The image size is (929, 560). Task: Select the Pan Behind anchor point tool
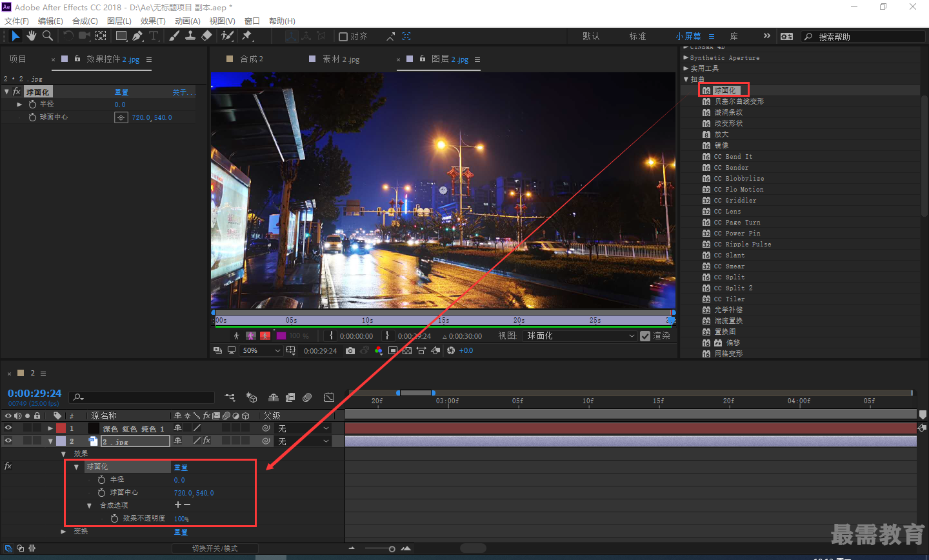click(101, 36)
